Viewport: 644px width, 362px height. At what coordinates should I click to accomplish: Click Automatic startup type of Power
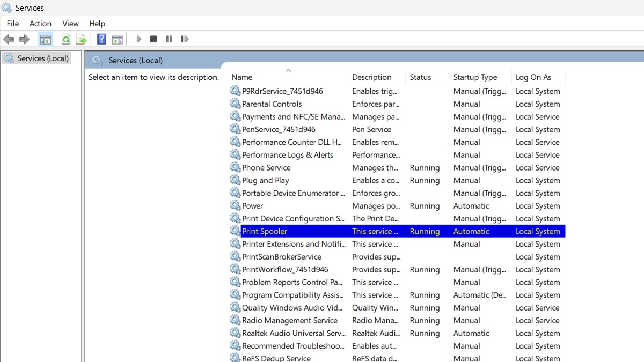[x=471, y=206]
